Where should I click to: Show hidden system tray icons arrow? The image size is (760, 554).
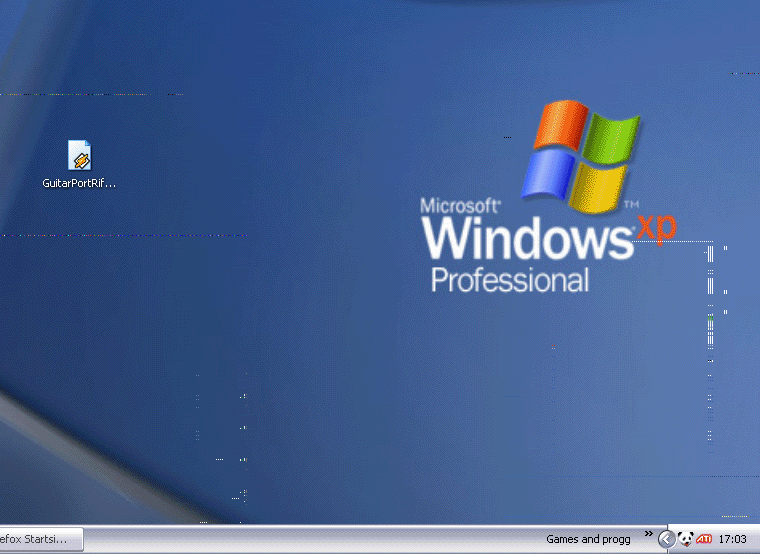pos(666,539)
